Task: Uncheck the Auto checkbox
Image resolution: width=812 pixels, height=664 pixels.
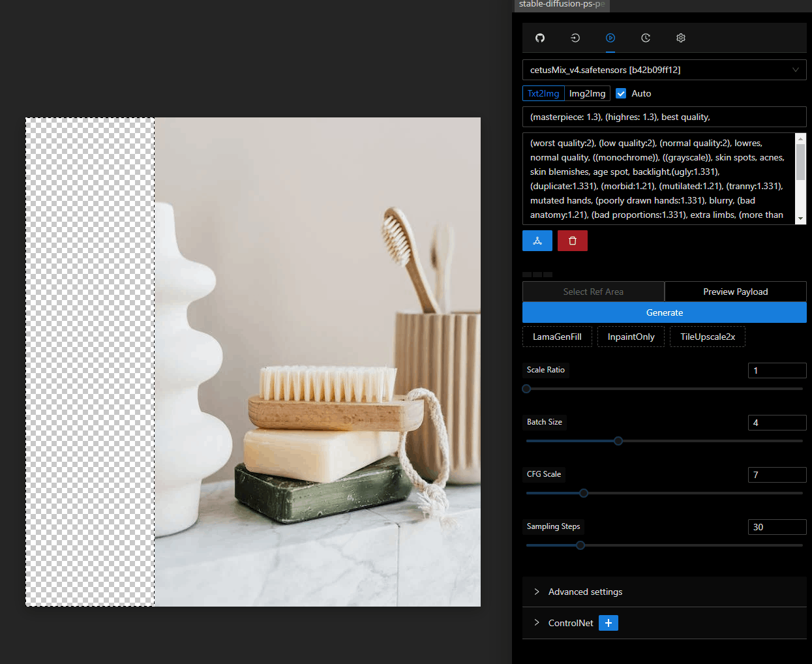Action: (620, 93)
